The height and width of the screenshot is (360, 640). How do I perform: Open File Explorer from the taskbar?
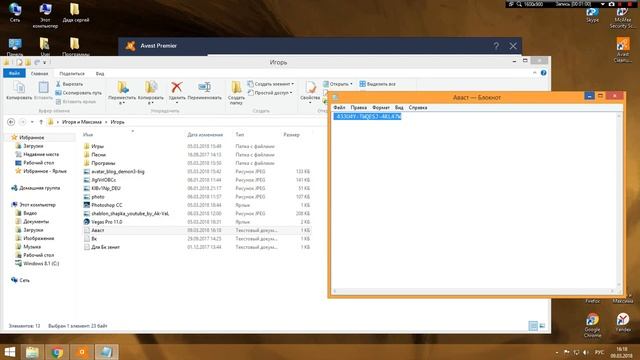tap(32, 352)
